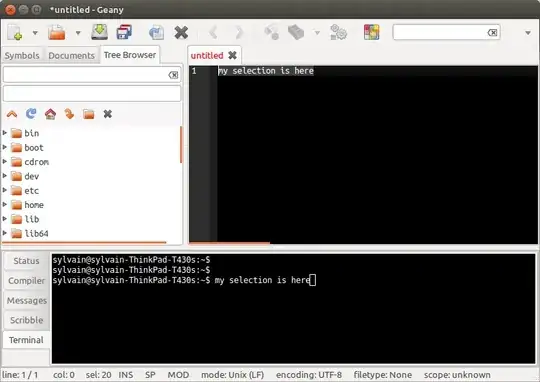Clear the toolbar search field

point(492,33)
